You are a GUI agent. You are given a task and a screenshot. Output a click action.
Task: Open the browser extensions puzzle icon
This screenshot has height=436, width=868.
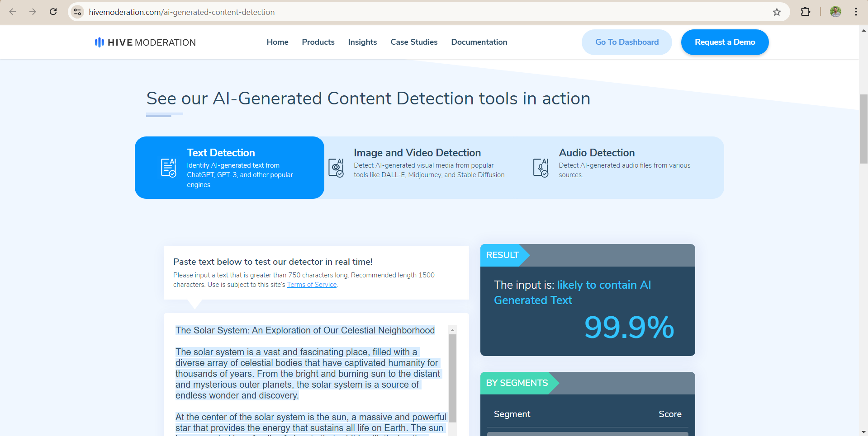(806, 12)
